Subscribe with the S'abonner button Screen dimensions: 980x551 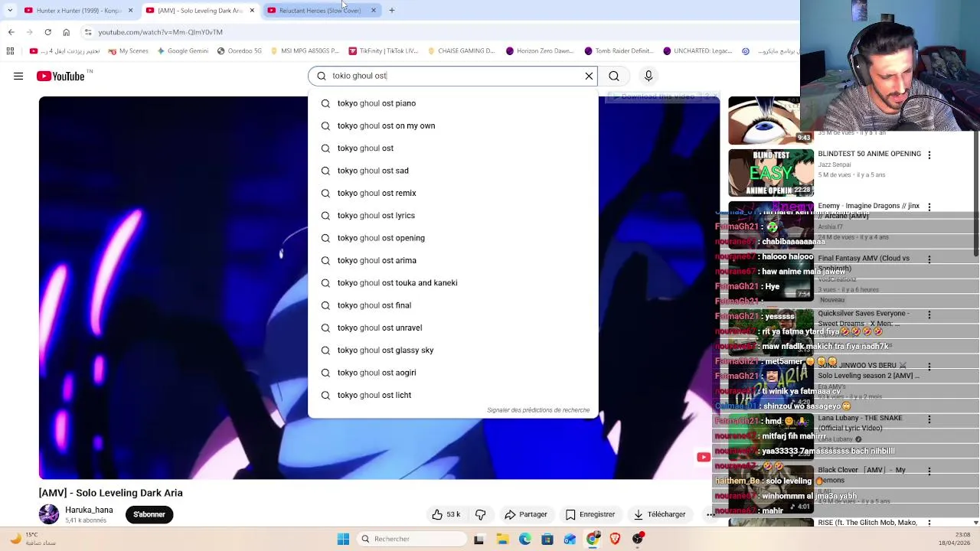tap(149, 514)
